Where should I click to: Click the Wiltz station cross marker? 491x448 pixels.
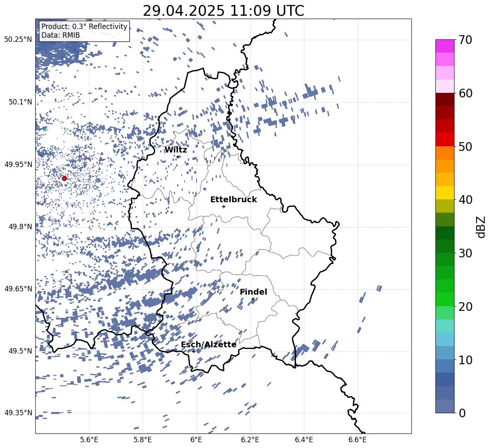click(178, 157)
